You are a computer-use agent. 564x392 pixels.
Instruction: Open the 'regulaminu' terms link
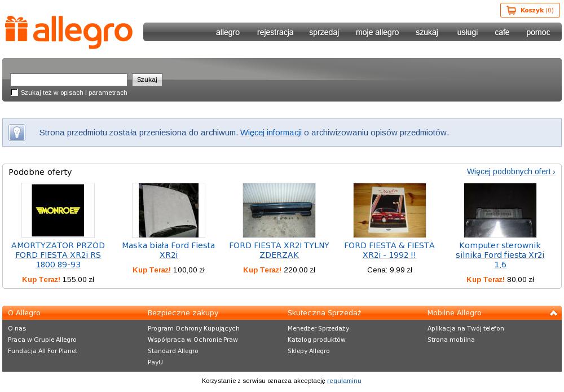pos(344,381)
